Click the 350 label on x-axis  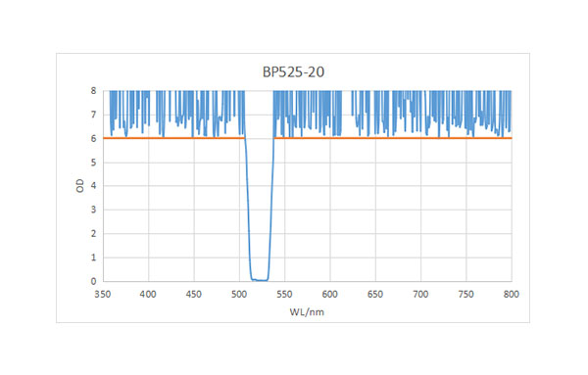[x=102, y=295]
